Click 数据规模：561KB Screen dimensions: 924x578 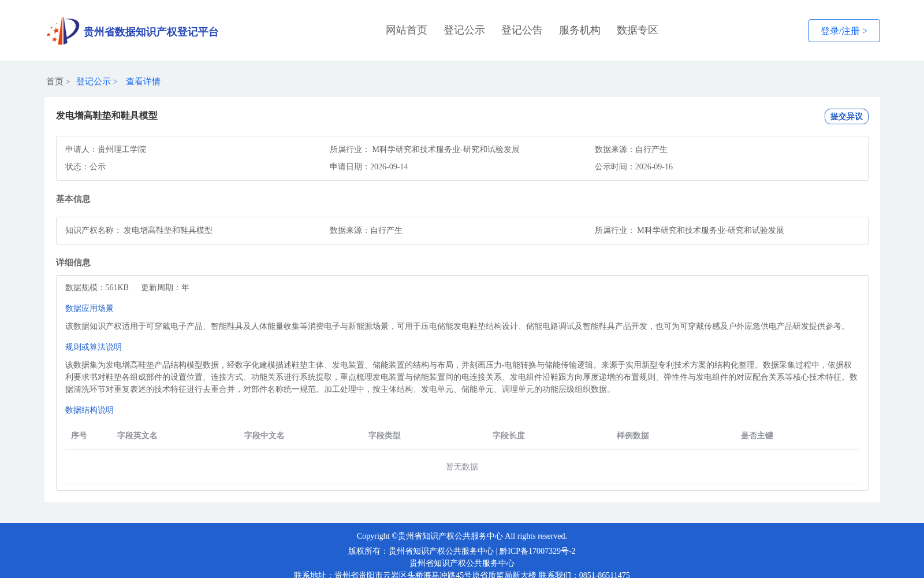(x=97, y=287)
